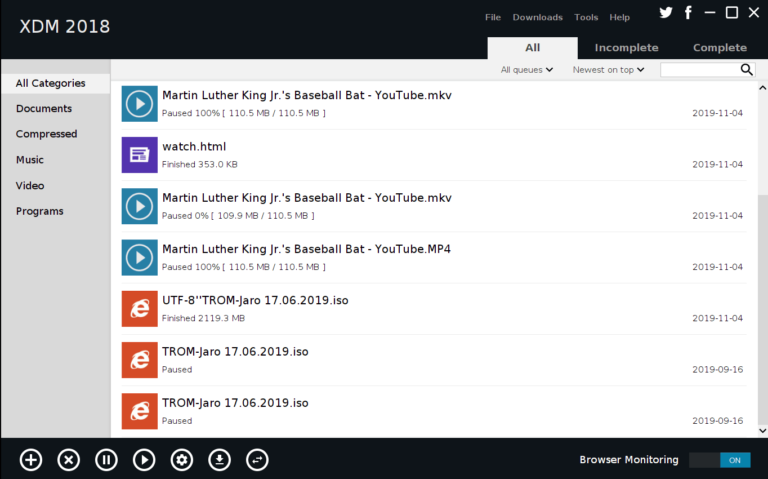
Task: Click the media converter swap-arrows icon
Action: [x=257, y=460]
